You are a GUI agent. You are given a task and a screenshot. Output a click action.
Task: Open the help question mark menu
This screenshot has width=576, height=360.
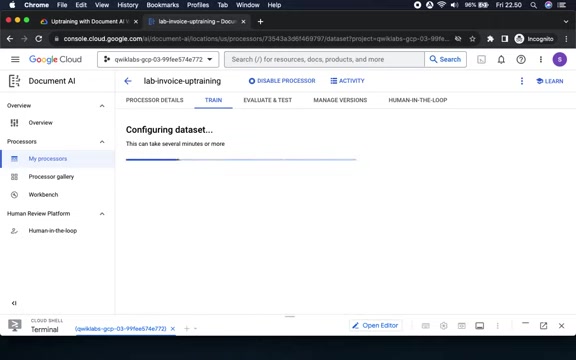pos(521,59)
